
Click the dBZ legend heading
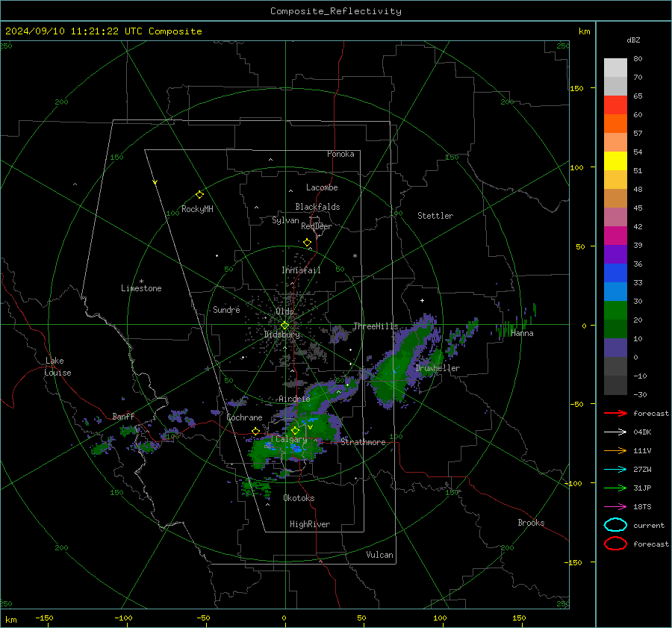(633, 40)
